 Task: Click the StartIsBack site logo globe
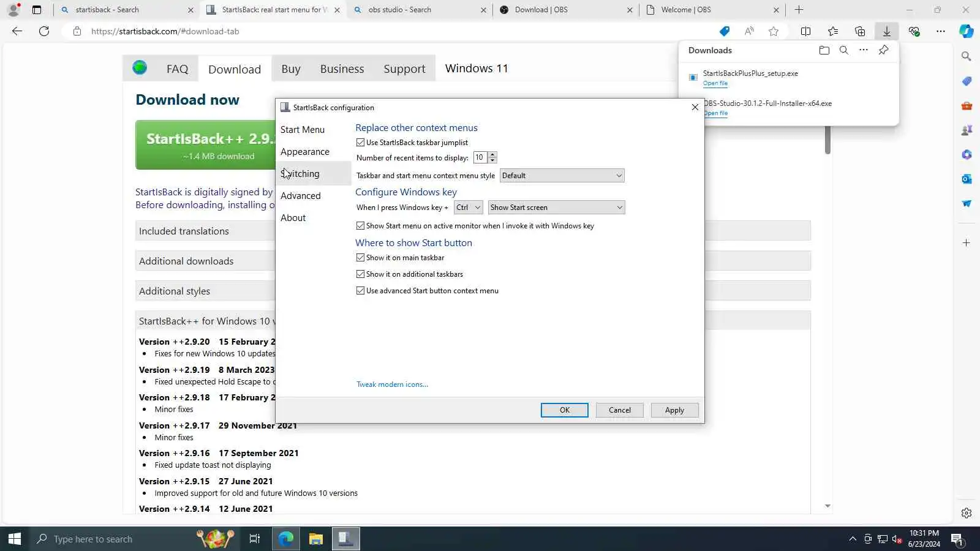[x=140, y=67]
